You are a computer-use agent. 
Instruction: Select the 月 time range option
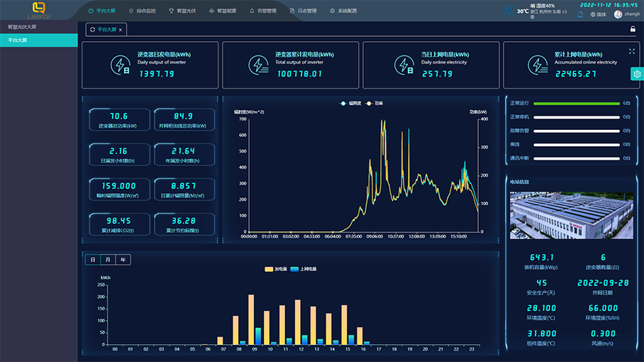[108, 260]
